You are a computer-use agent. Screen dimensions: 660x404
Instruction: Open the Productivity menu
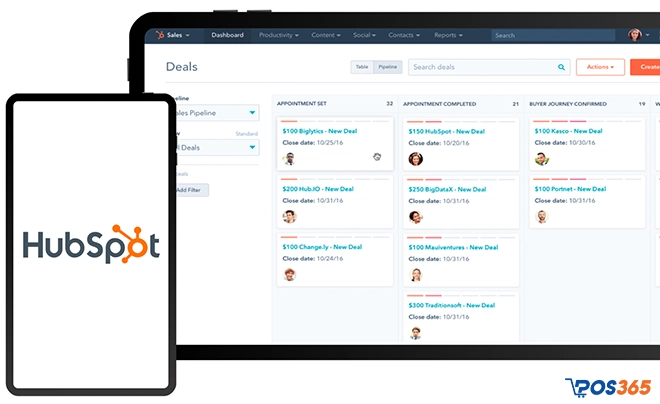point(279,35)
